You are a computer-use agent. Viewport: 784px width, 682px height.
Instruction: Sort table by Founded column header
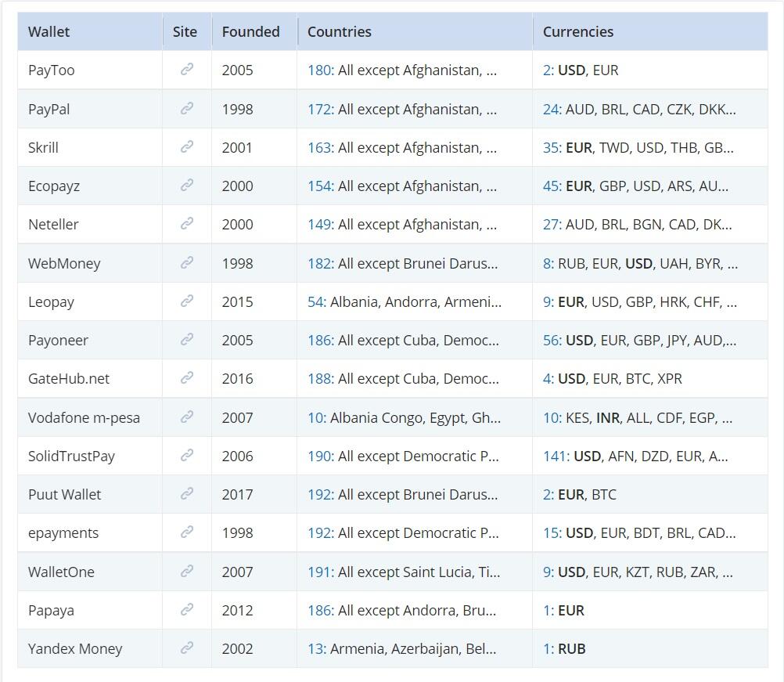(x=254, y=31)
